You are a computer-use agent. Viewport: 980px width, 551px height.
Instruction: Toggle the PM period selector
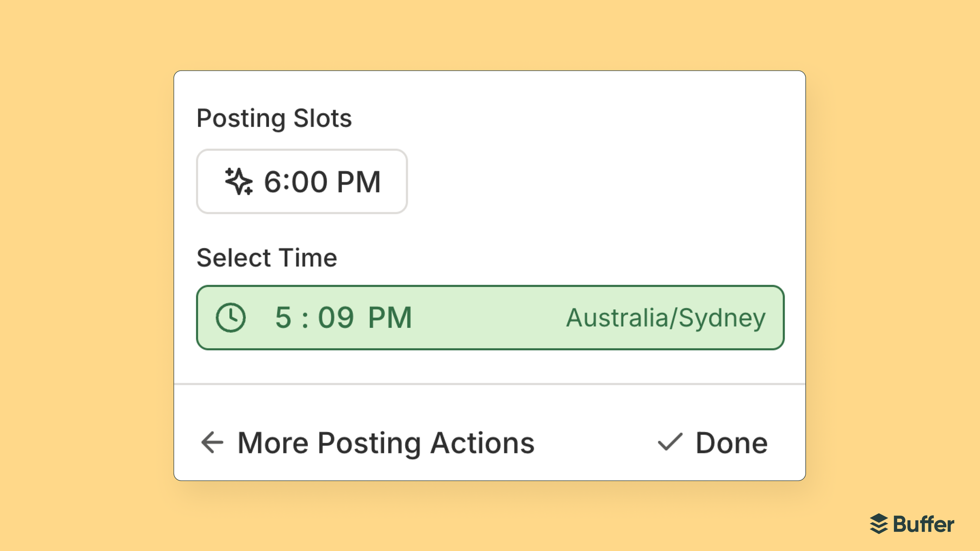pos(390,317)
